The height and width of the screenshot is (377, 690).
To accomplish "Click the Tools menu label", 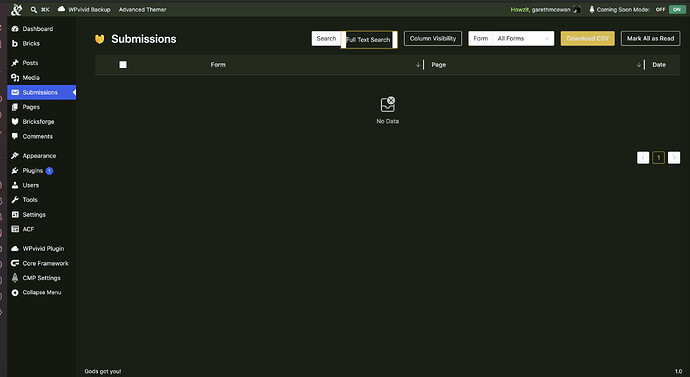I will (30, 200).
